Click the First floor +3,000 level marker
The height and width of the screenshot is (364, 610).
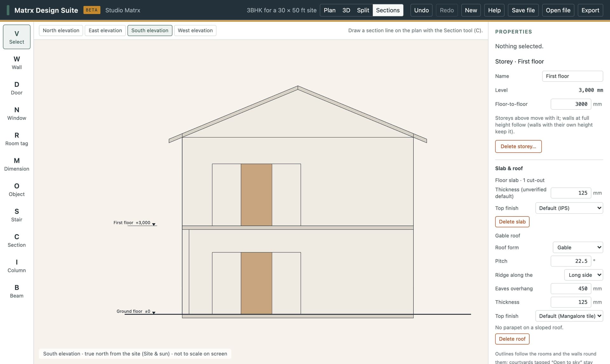coord(135,223)
